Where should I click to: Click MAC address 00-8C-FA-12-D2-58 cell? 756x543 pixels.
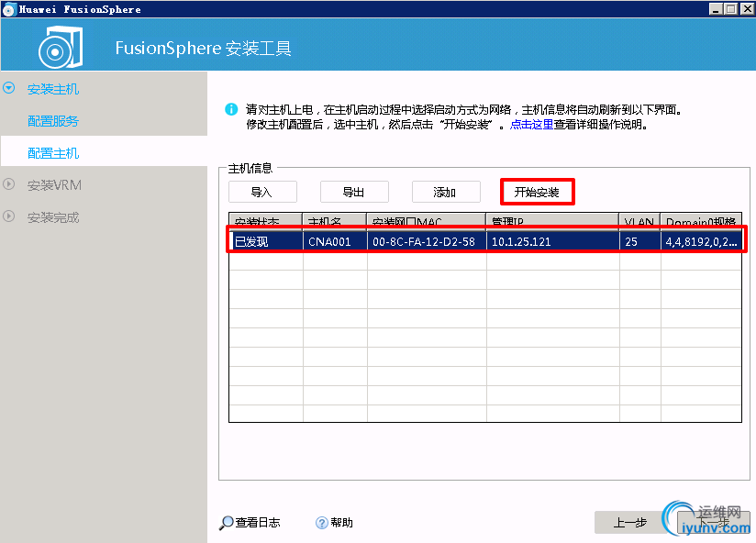(x=427, y=241)
